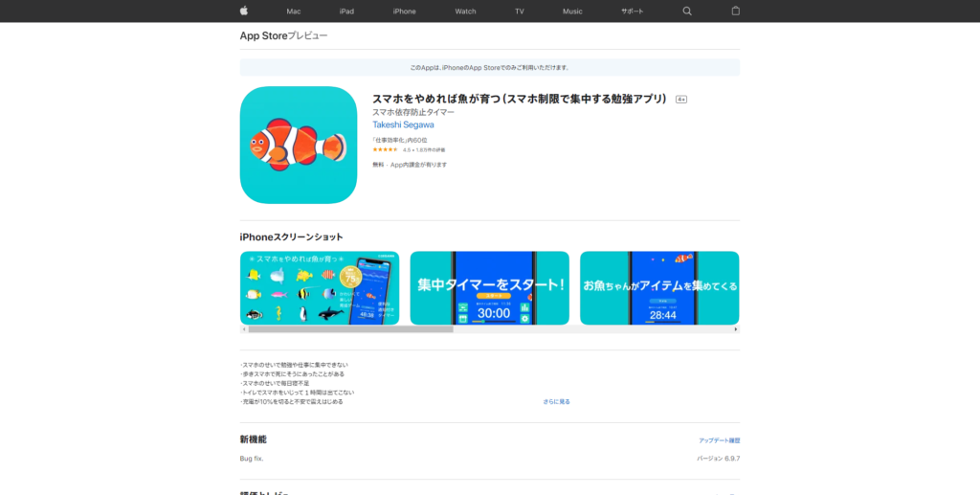The width and height of the screenshot is (980, 495).
Task: Open the Watch menu item
Action: [466, 11]
